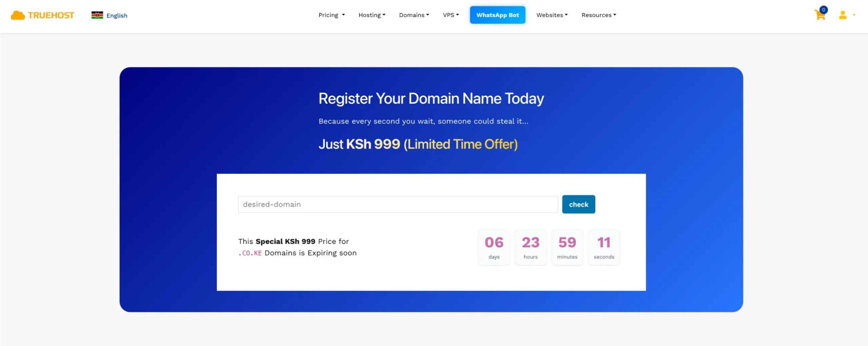
Task: Click the Just KSh 999 offer text
Action: (418, 144)
